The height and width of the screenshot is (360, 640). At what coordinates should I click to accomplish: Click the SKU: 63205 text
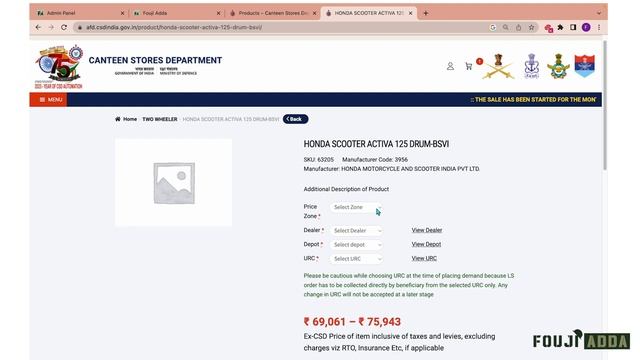(319, 160)
